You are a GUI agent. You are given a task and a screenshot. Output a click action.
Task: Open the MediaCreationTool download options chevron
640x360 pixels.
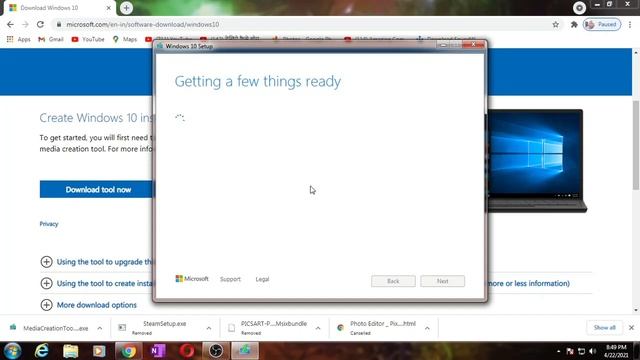click(100, 328)
